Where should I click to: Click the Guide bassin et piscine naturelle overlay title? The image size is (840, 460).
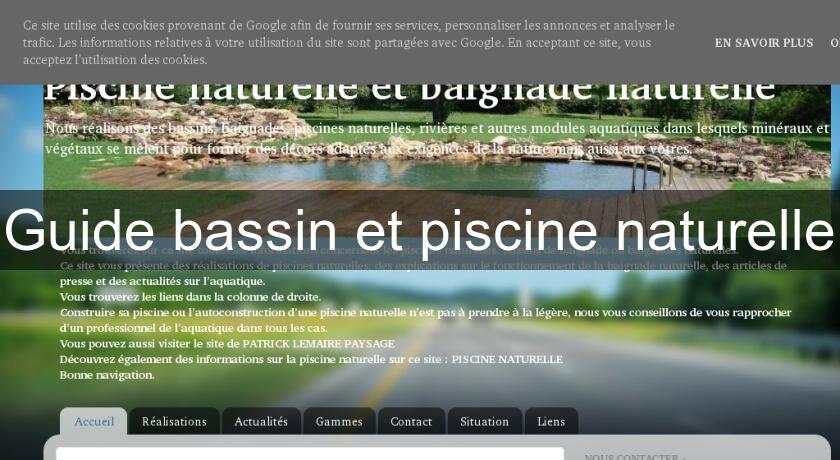point(419,230)
